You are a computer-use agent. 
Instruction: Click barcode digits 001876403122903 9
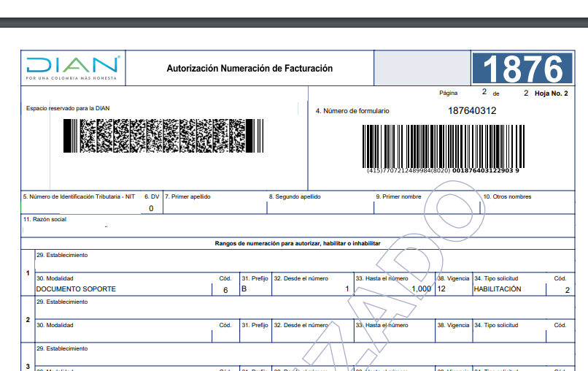486,170
